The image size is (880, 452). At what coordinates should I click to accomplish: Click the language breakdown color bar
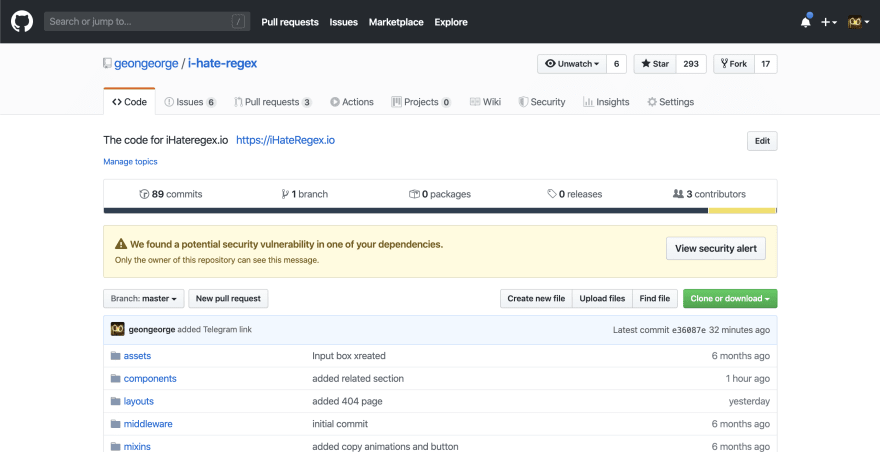pyautogui.click(x=440, y=211)
